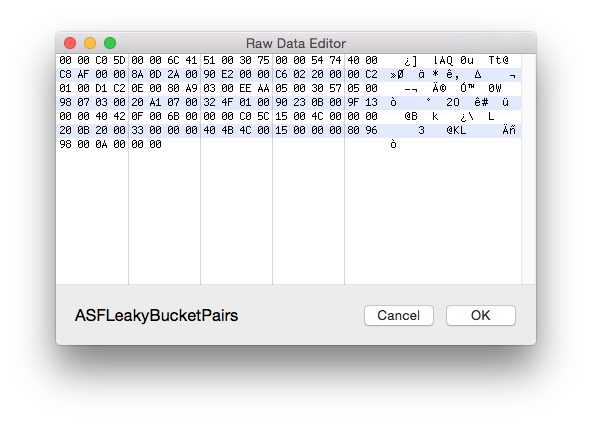Click the ASCII text 0W
Image resolution: width=592 pixels, height=425 pixels.
pos(495,88)
